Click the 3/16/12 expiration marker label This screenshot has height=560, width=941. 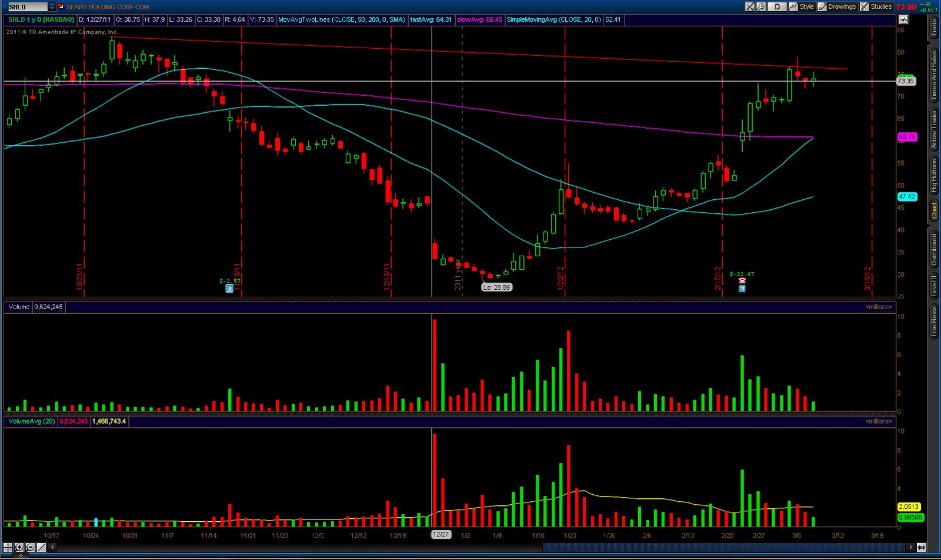[x=867, y=279]
